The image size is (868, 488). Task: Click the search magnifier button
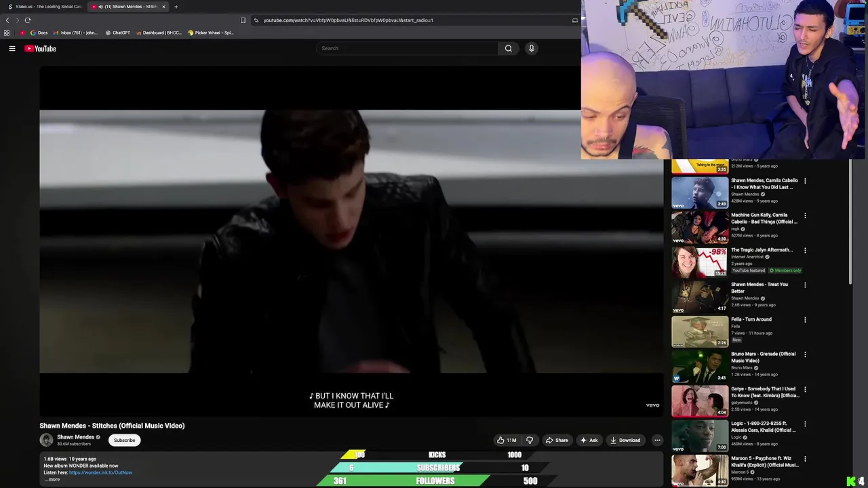[x=508, y=48]
